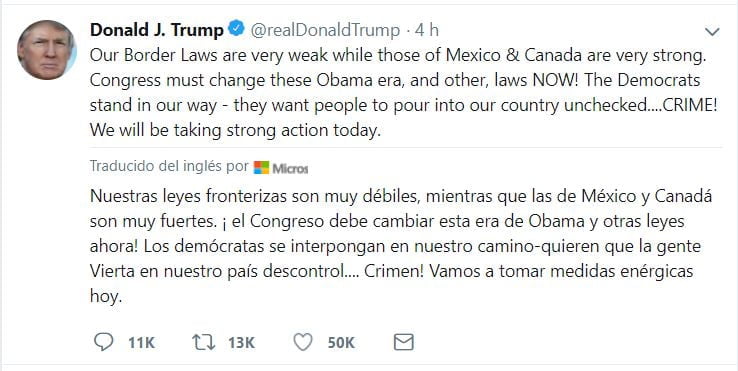Send tweet via direct message envelope icon
The width and height of the screenshot is (738, 371).
click(403, 342)
